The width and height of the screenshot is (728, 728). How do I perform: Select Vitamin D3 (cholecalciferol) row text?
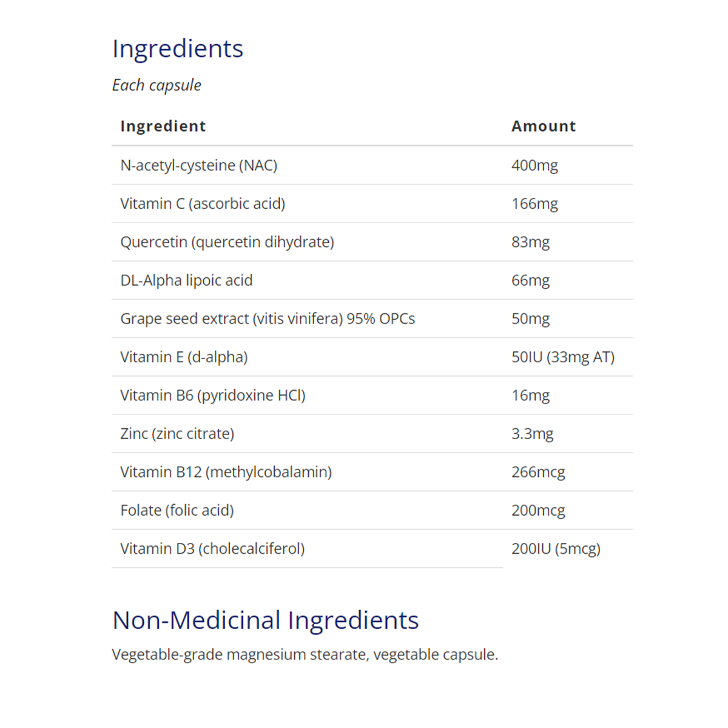(212, 548)
